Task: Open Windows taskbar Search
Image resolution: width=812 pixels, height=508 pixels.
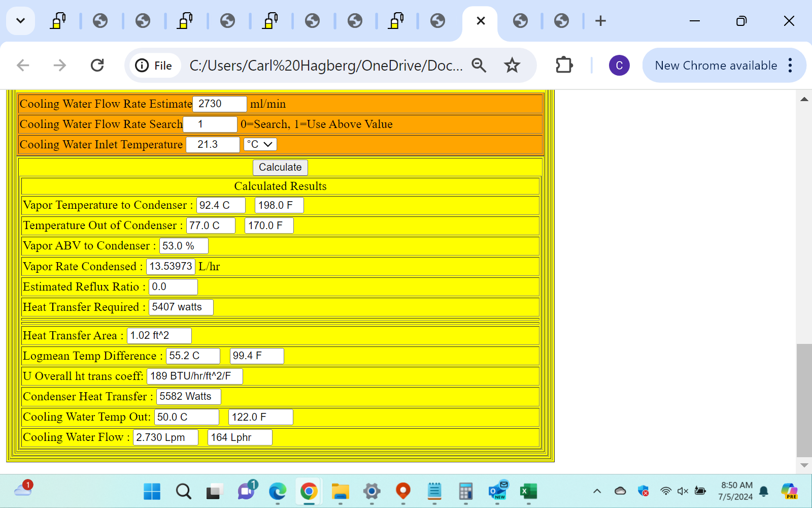Action: 183,491
